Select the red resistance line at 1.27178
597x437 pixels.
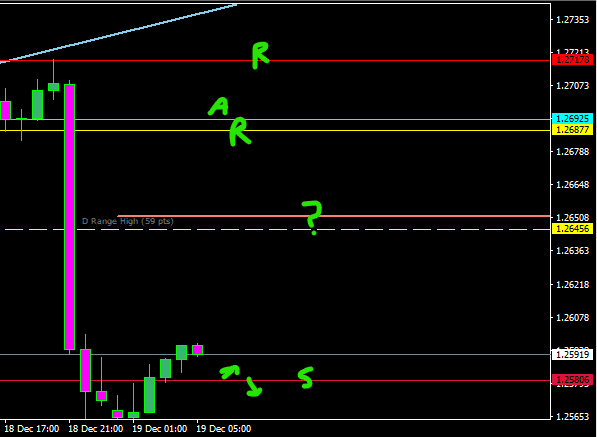click(275, 61)
